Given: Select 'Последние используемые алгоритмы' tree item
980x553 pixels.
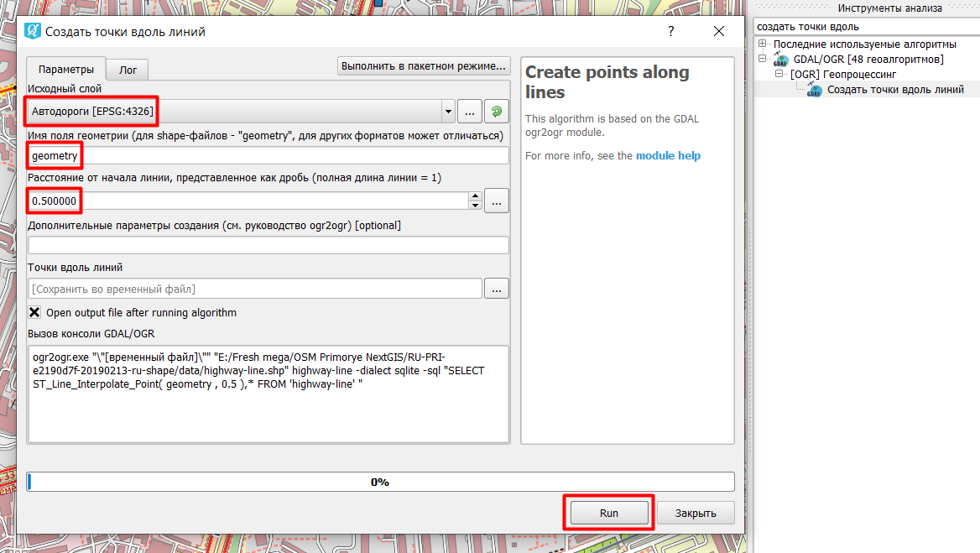Looking at the screenshot, I should tap(864, 44).
